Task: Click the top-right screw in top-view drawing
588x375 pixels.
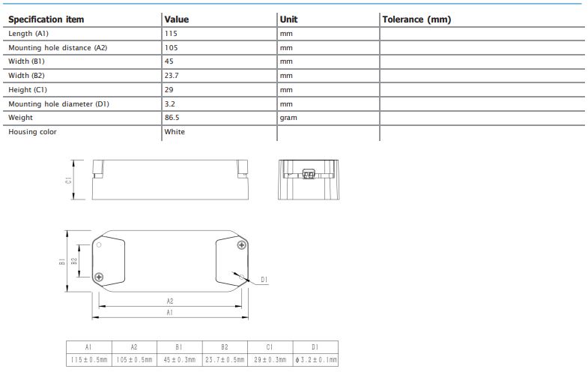Action: click(242, 245)
